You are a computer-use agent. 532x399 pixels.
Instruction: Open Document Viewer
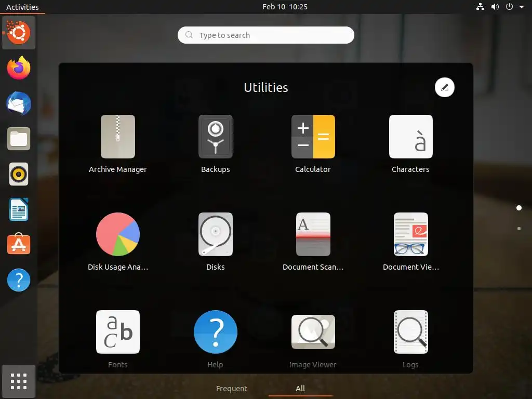[x=410, y=234]
